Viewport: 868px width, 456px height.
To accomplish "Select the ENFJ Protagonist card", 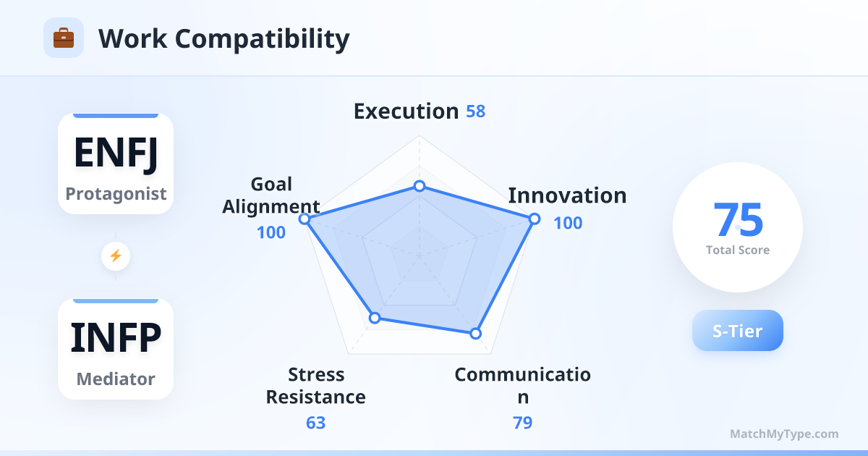I will pyautogui.click(x=116, y=164).
